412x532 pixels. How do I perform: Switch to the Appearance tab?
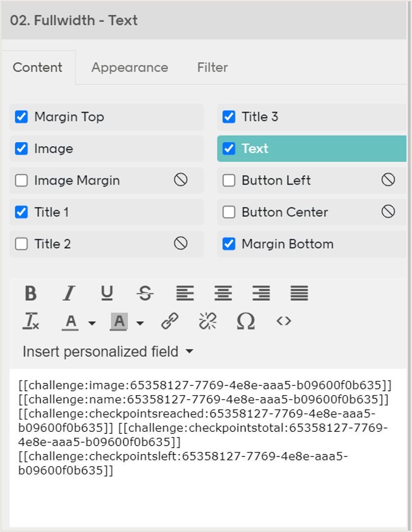[x=129, y=67]
